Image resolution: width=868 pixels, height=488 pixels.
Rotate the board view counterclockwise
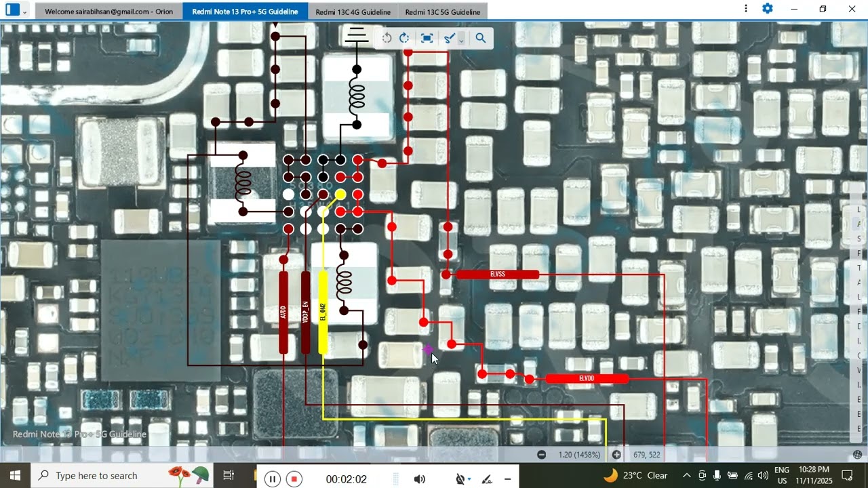click(387, 38)
